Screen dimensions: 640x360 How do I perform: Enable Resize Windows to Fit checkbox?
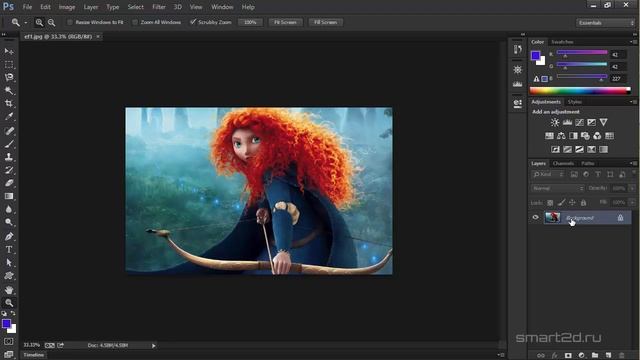click(69, 22)
